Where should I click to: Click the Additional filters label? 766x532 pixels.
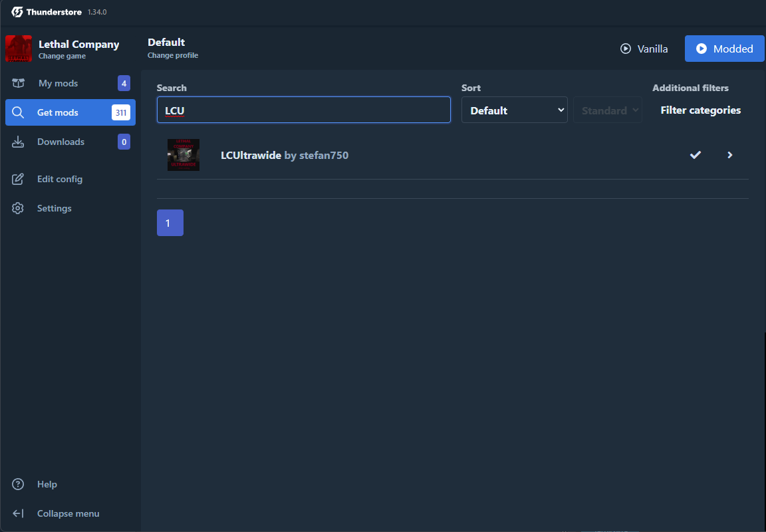pos(690,88)
